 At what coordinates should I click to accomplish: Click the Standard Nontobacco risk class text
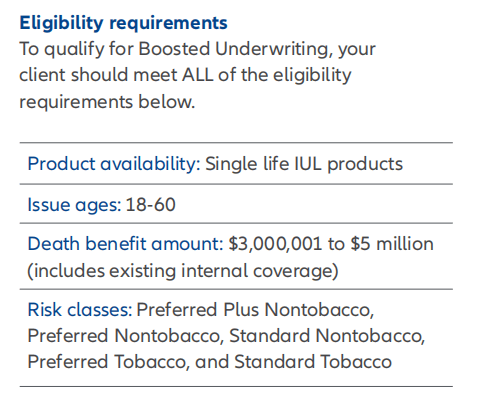[327, 336]
